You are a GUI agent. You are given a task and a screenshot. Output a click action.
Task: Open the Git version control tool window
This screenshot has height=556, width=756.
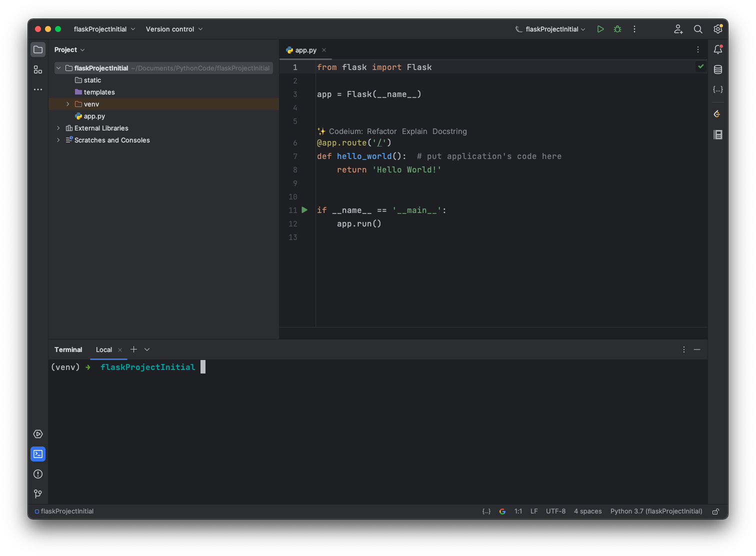pos(38,494)
